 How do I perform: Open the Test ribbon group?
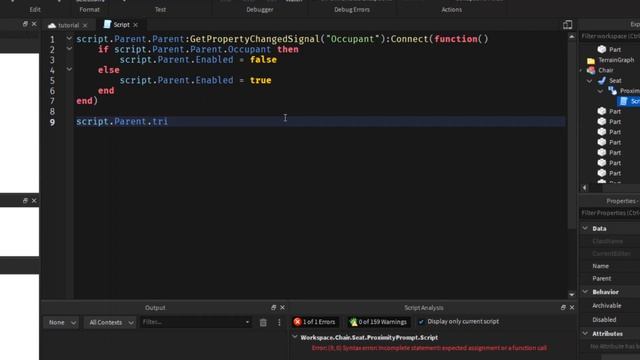160,9
